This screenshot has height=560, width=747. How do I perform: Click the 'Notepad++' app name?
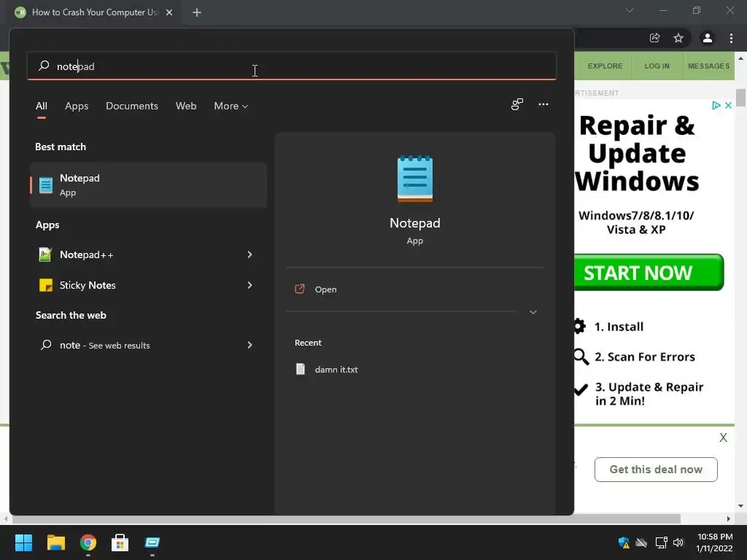click(x=87, y=254)
